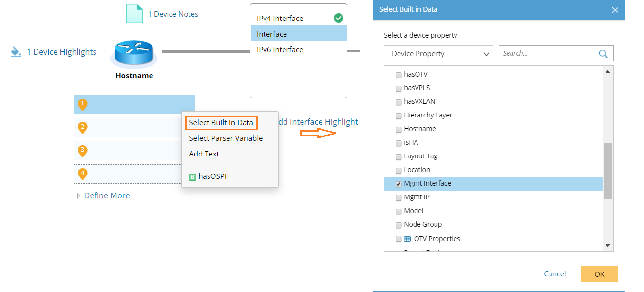
Task: Click the Cancel link
Action: pos(554,274)
